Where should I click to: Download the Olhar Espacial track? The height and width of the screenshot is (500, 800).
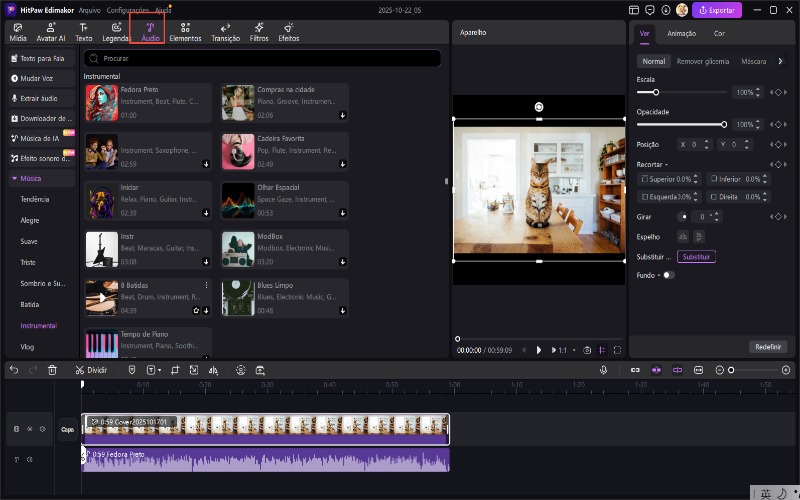[343, 213]
